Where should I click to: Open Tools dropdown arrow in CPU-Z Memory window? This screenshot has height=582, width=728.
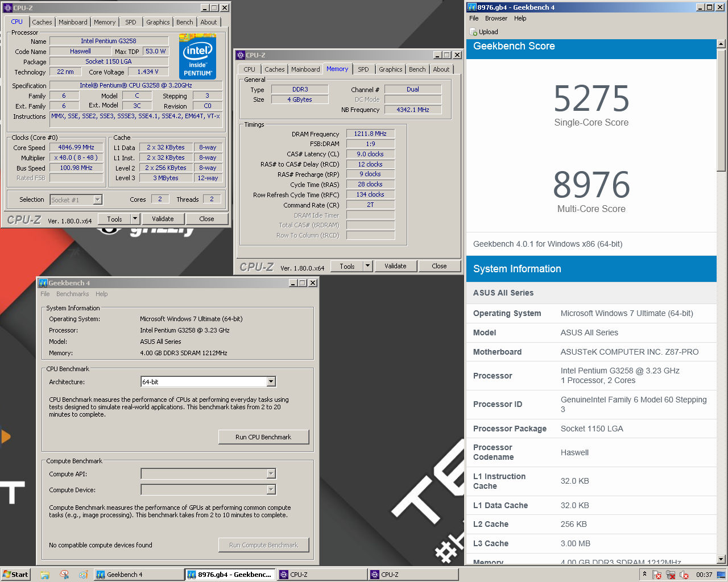coord(368,266)
